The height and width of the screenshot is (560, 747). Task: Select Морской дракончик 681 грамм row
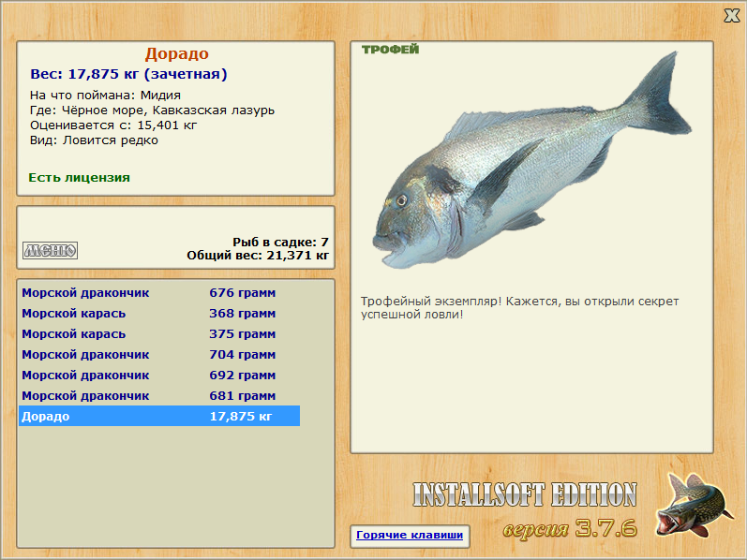tap(159, 396)
